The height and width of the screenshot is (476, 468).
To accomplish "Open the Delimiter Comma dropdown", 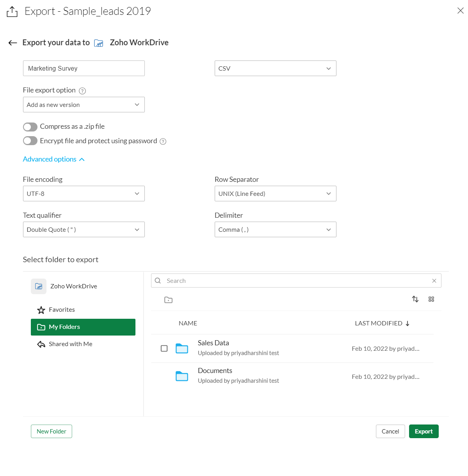I will click(275, 229).
